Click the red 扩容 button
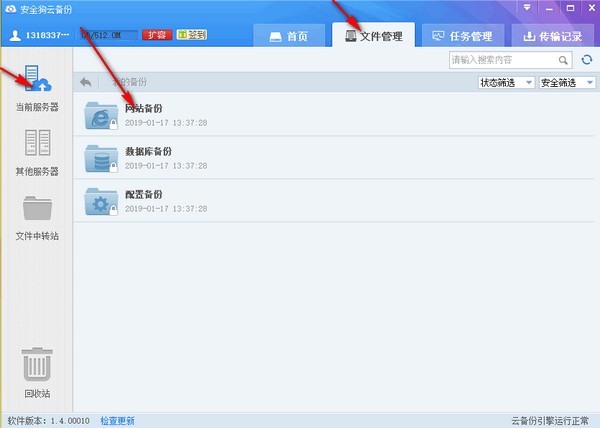The width and height of the screenshot is (600, 428). (157, 35)
